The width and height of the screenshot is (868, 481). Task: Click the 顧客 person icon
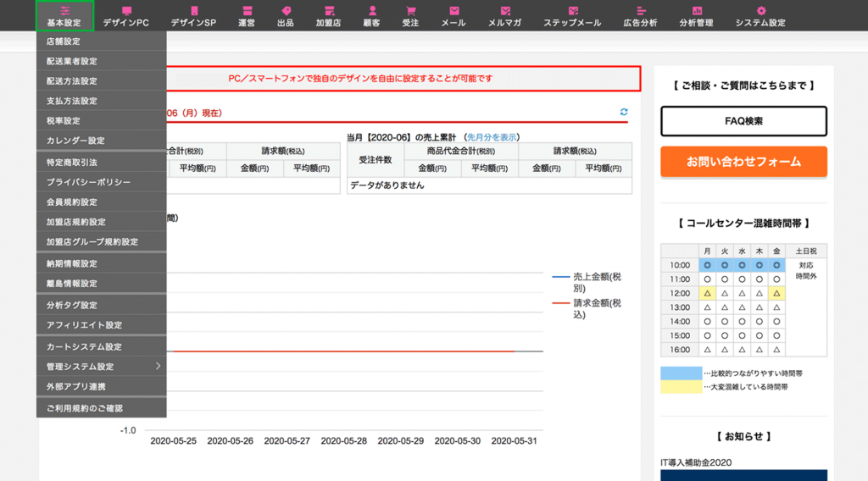tap(371, 11)
